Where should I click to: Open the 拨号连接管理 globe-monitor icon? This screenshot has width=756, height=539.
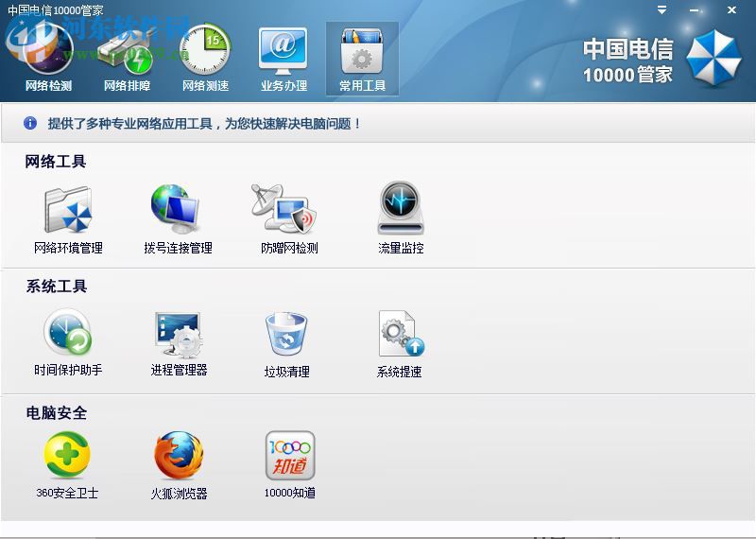175,208
